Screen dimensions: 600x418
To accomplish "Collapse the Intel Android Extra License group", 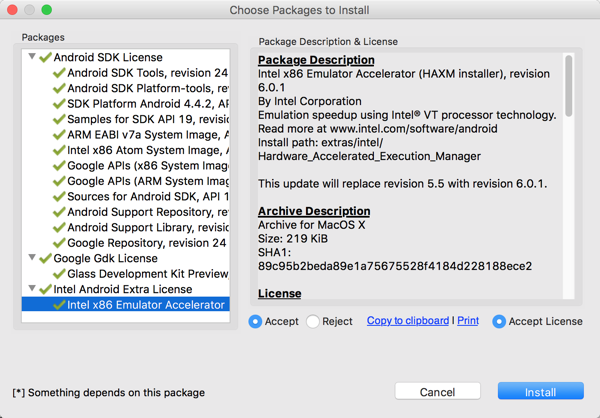I will click(x=32, y=289).
